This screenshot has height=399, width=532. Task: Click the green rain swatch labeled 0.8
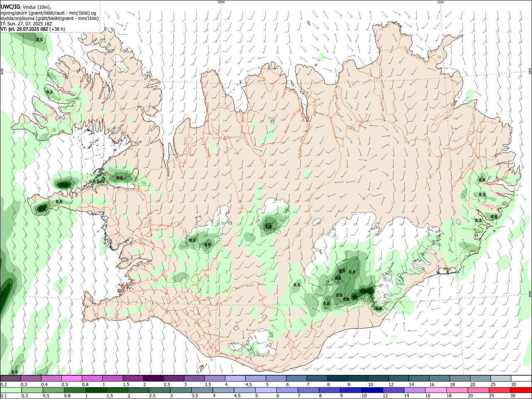pyautogui.click(x=75, y=390)
